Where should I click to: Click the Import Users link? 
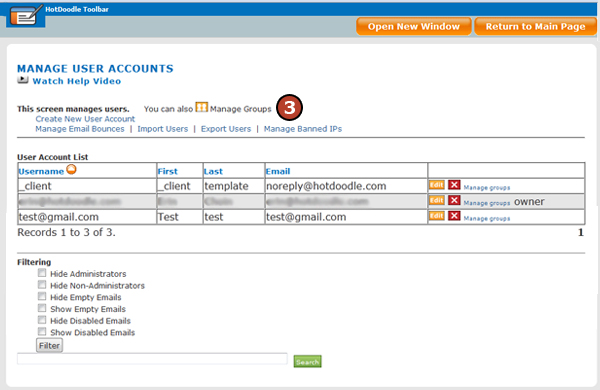pyautogui.click(x=163, y=129)
